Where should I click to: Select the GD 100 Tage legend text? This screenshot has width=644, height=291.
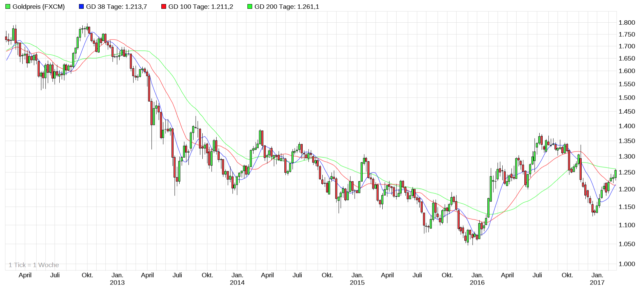point(201,6)
